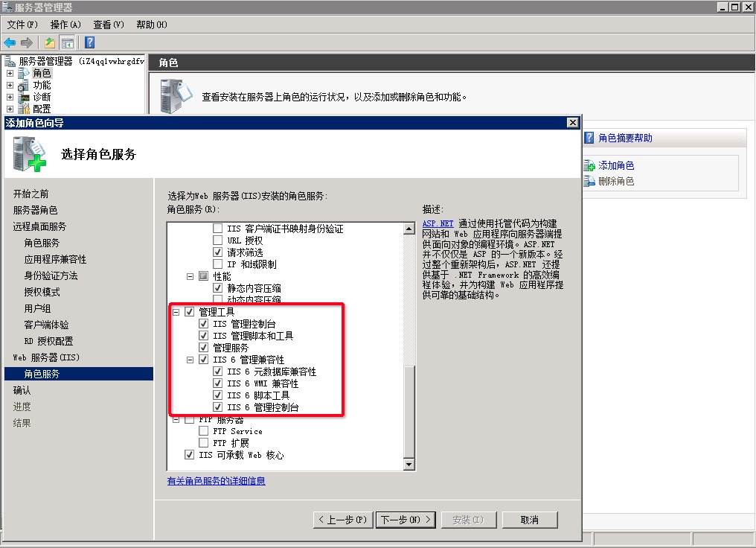The image size is (756, 548).
Task: Open the 有关角色服务的详细信息 link
Action: (216, 481)
